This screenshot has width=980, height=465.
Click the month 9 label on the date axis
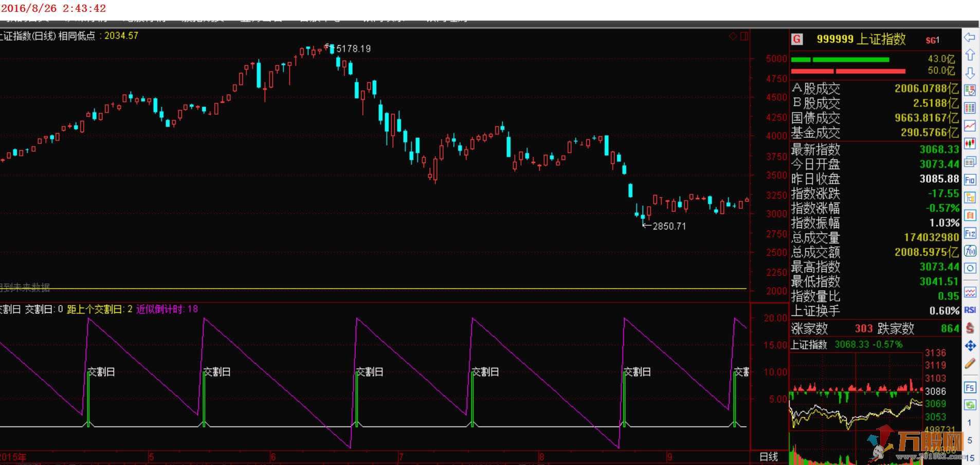(x=669, y=457)
